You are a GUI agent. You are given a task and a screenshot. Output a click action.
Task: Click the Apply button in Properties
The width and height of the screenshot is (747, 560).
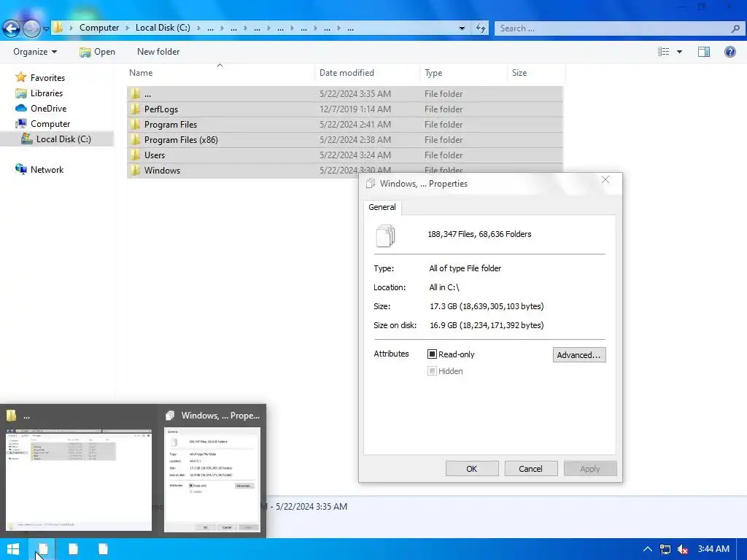589,469
